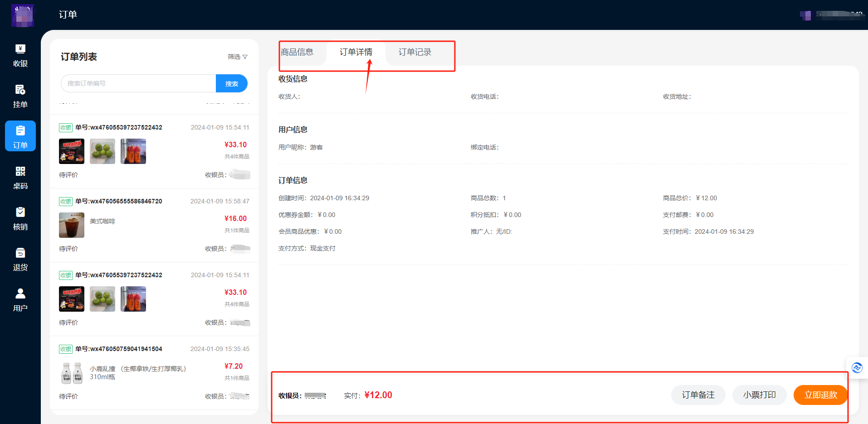Open the 核销 verification sidebar icon
The height and width of the screenshot is (424, 868).
point(20,218)
